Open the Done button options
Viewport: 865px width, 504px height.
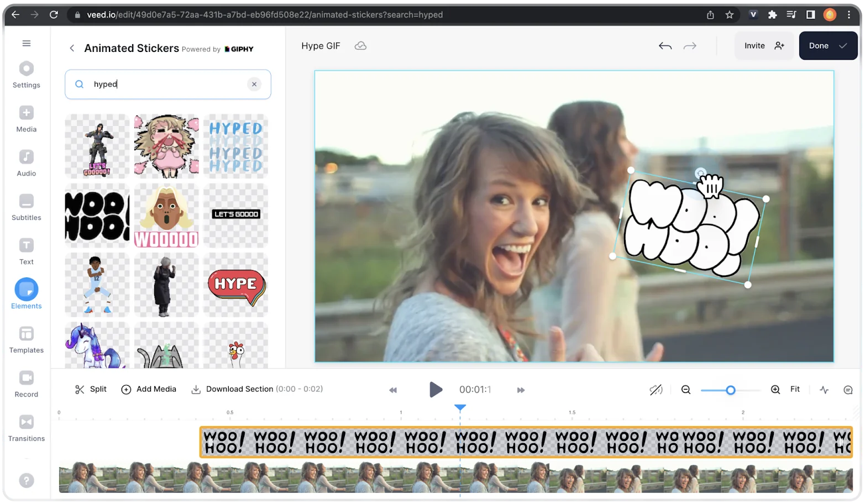coord(828,46)
